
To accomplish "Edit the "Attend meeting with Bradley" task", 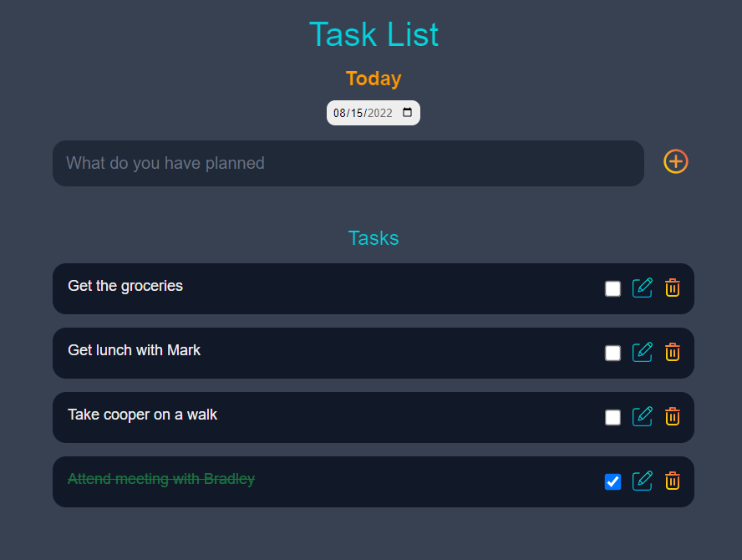I will [x=643, y=481].
